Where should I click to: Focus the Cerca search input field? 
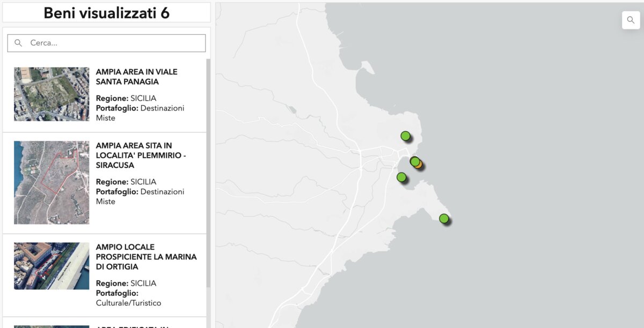click(x=106, y=43)
